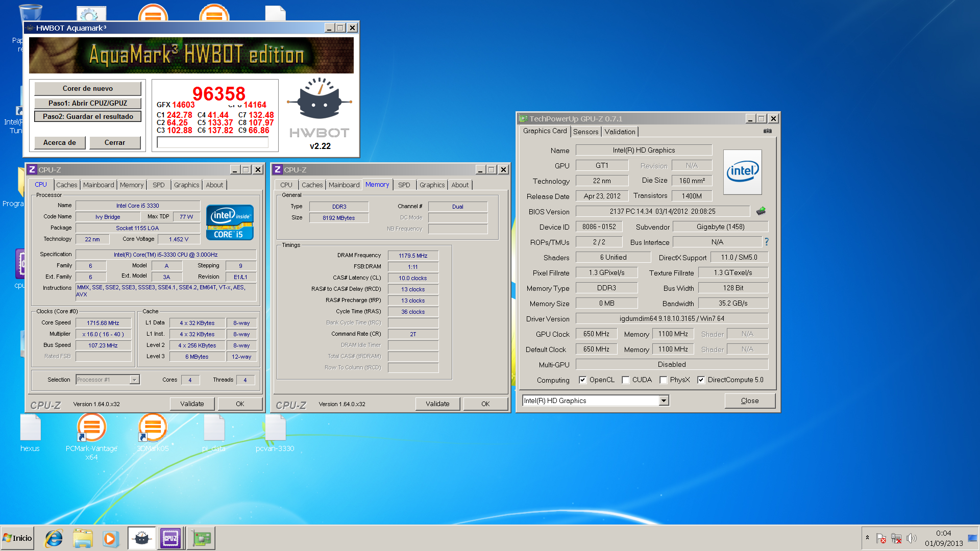Screen dimensions: 980x551
Task: Open the Action Center flag icon
Action: tap(881, 538)
